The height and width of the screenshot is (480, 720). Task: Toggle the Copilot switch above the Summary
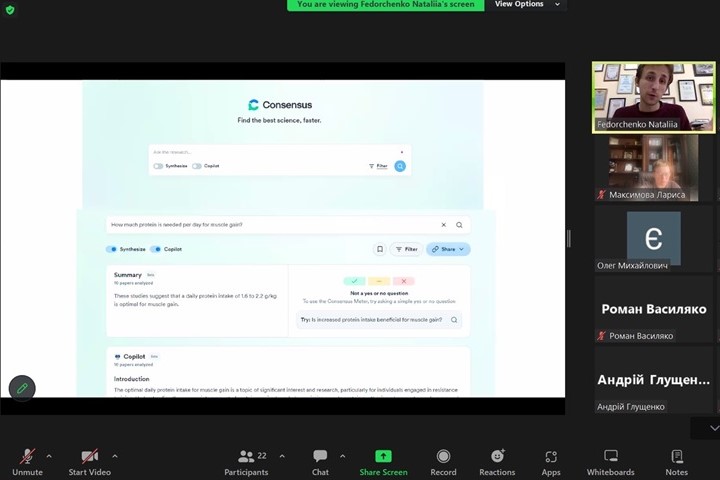(x=156, y=249)
